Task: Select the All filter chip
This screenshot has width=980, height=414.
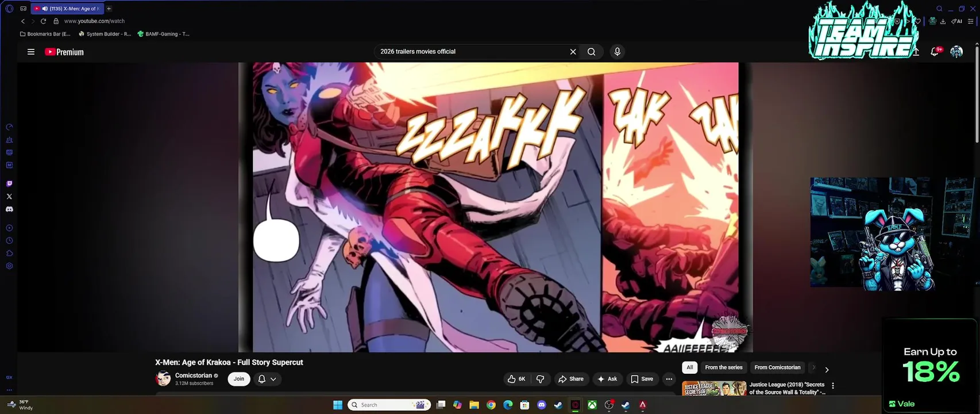Action: [690, 367]
